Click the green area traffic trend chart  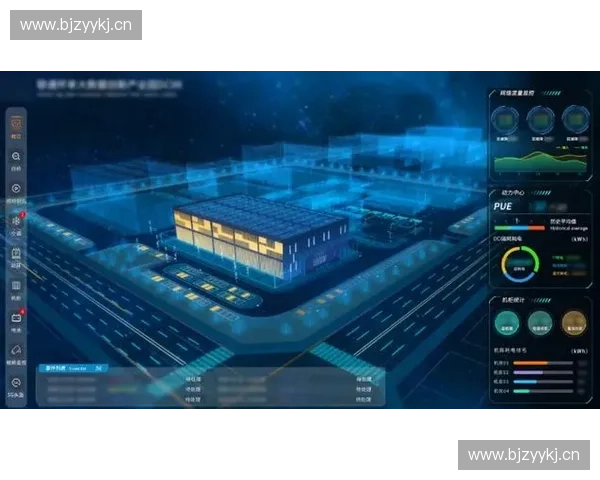coord(540,162)
